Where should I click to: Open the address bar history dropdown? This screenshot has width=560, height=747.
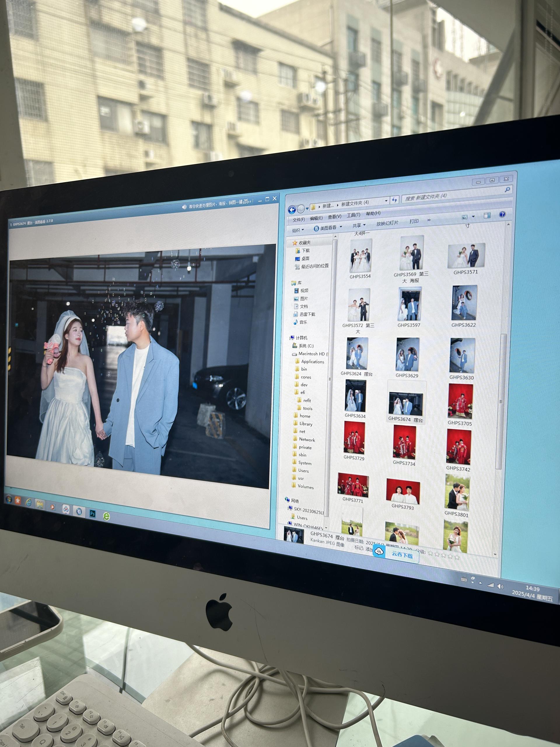[386, 200]
